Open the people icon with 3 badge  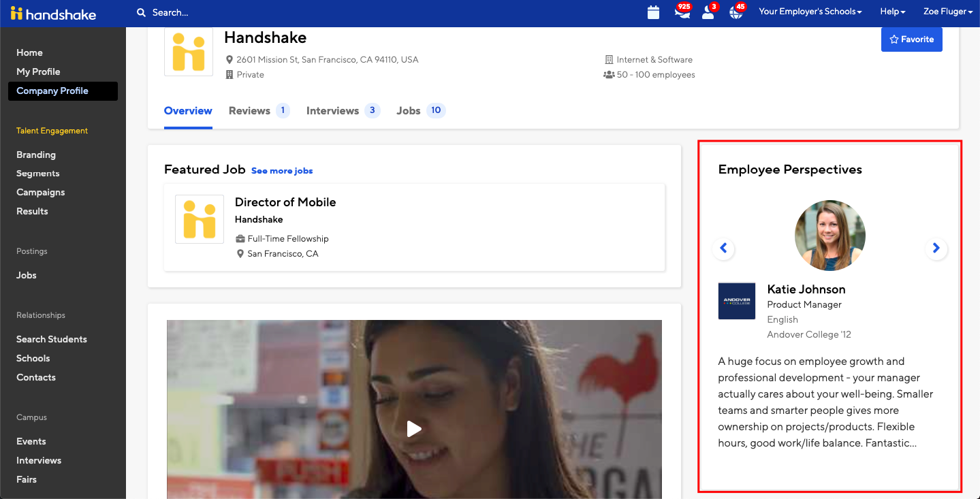point(708,12)
